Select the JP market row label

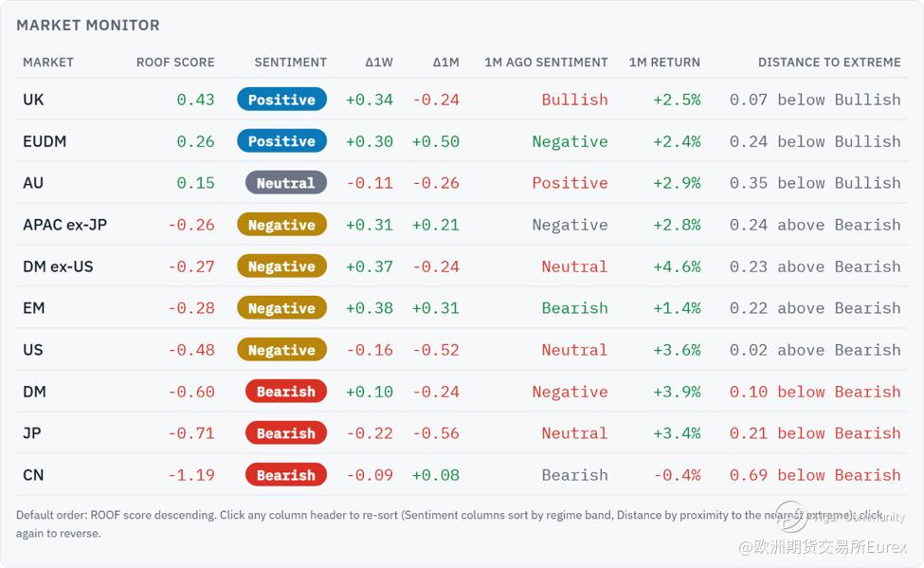(32, 433)
